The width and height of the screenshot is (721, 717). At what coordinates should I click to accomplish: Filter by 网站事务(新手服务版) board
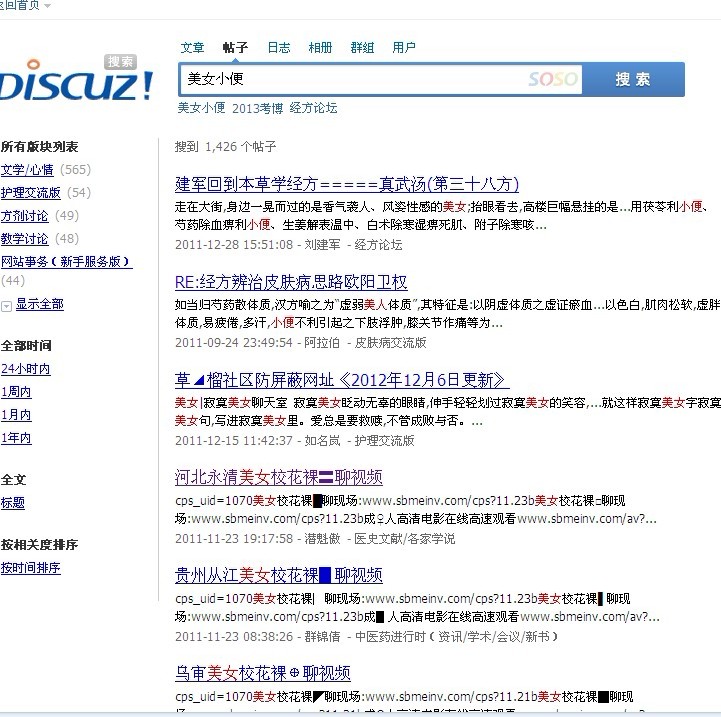pyautogui.click(x=66, y=262)
